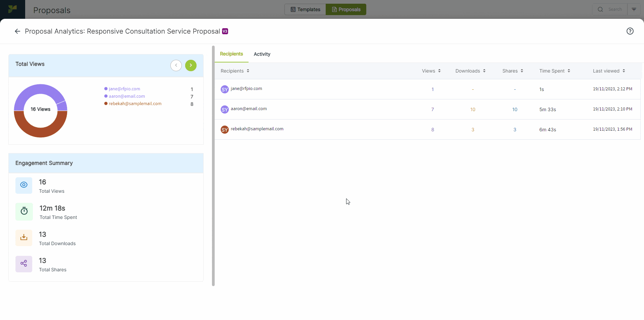
Task: Click the stopwatch icon for Total Time Spent
Action: point(24,211)
